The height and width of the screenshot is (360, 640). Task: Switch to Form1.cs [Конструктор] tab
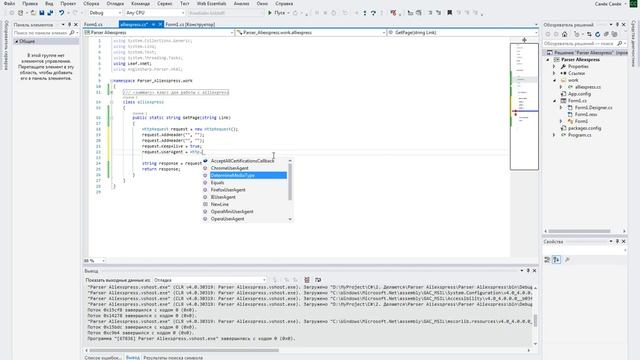point(190,24)
